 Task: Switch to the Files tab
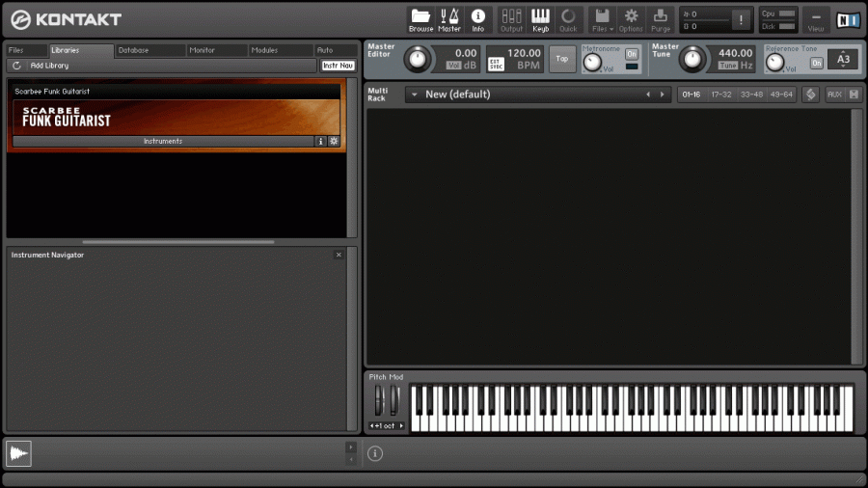click(26, 50)
